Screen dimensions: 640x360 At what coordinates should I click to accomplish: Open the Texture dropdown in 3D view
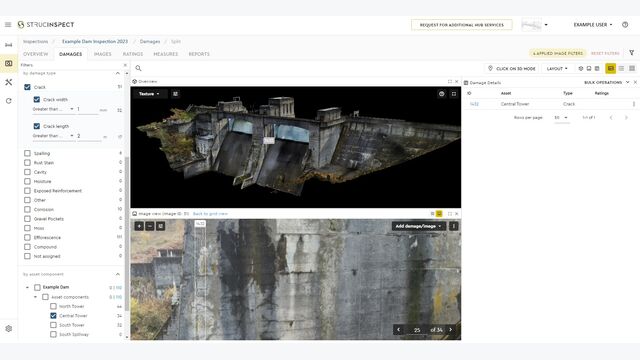click(x=149, y=94)
